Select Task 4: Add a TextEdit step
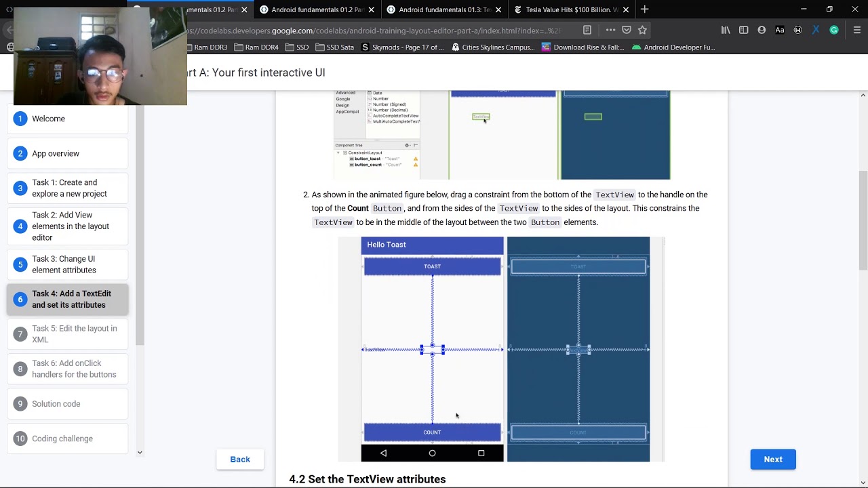Screen dimensions: 868x488 67,299
